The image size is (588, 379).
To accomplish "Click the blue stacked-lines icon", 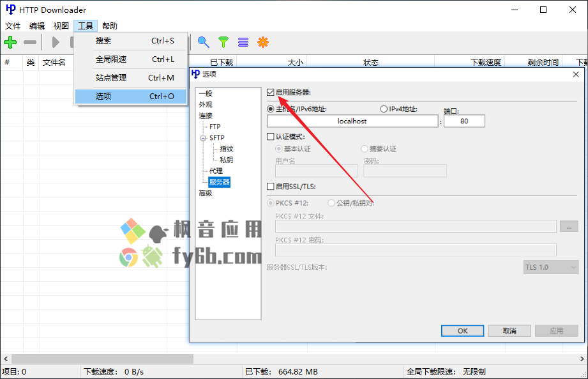I will (x=243, y=42).
